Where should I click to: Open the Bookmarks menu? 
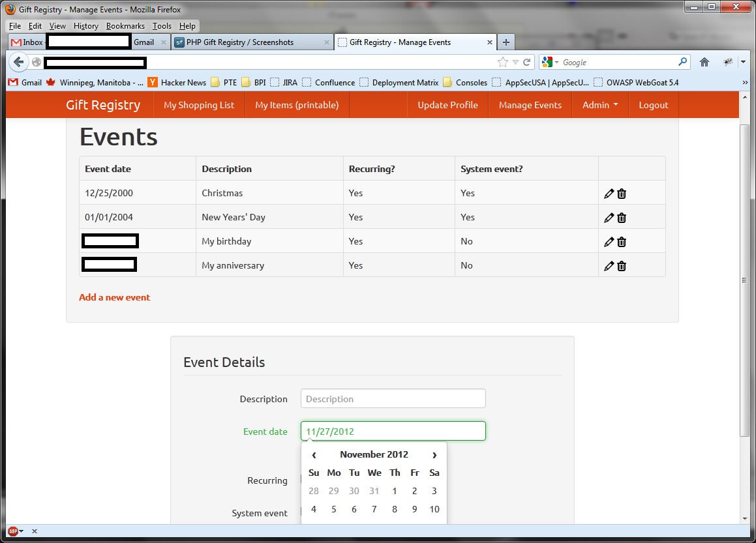coord(125,26)
